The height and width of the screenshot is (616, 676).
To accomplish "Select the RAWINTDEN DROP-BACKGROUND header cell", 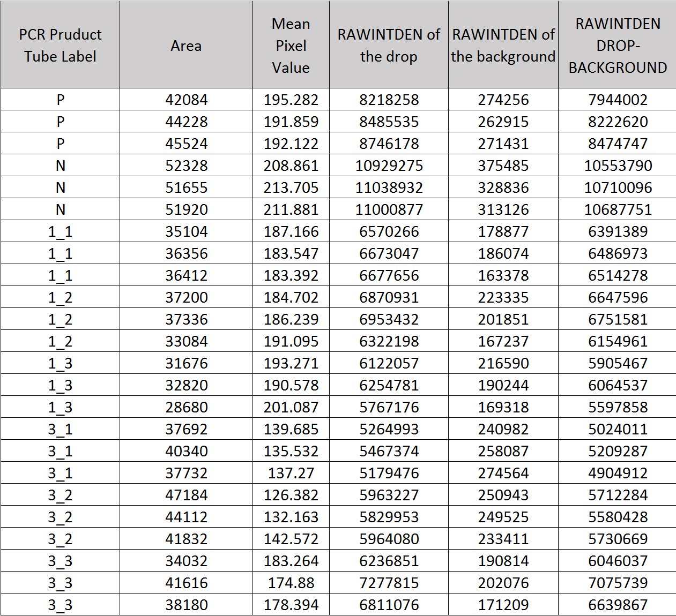I will (x=618, y=46).
